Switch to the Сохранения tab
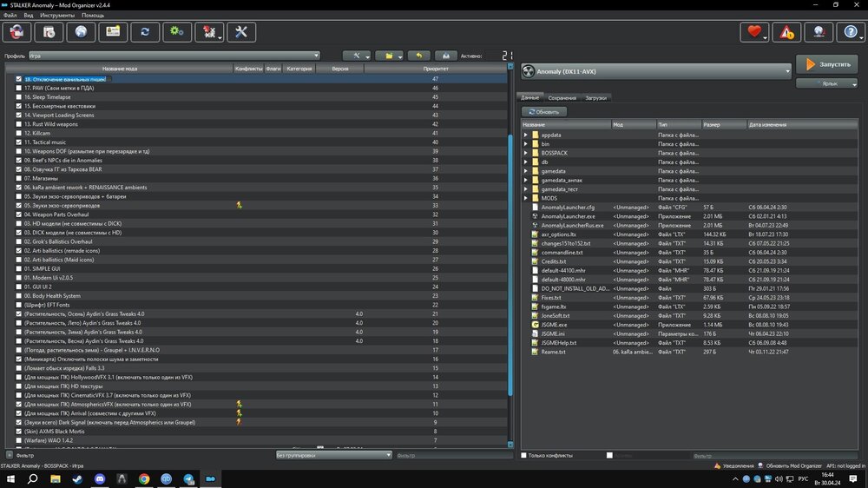This screenshot has height=488, width=868. click(562, 98)
